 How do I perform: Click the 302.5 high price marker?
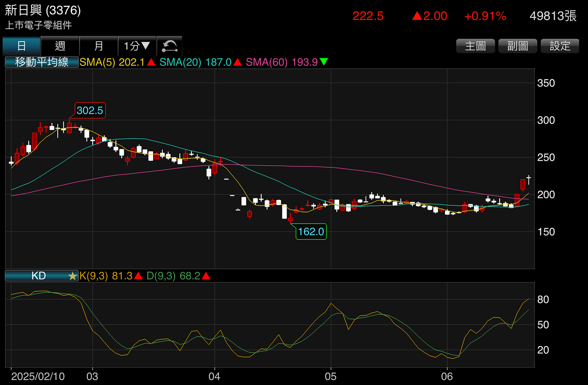pos(90,110)
